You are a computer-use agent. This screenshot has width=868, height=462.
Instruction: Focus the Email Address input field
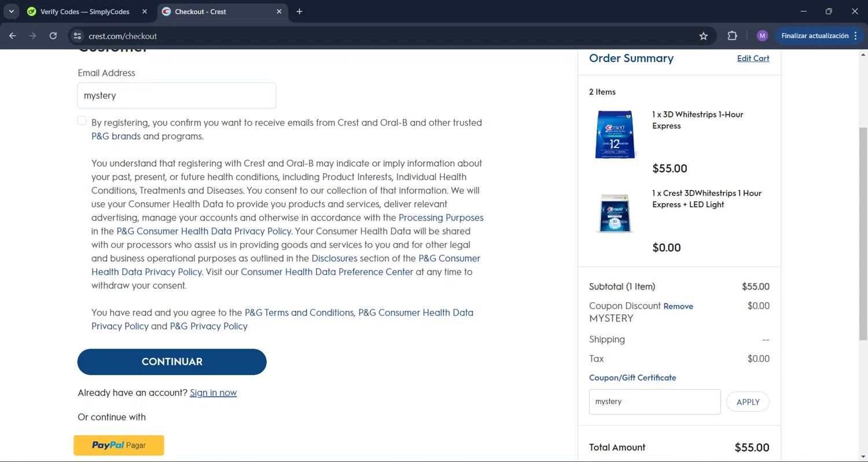(x=176, y=96)
